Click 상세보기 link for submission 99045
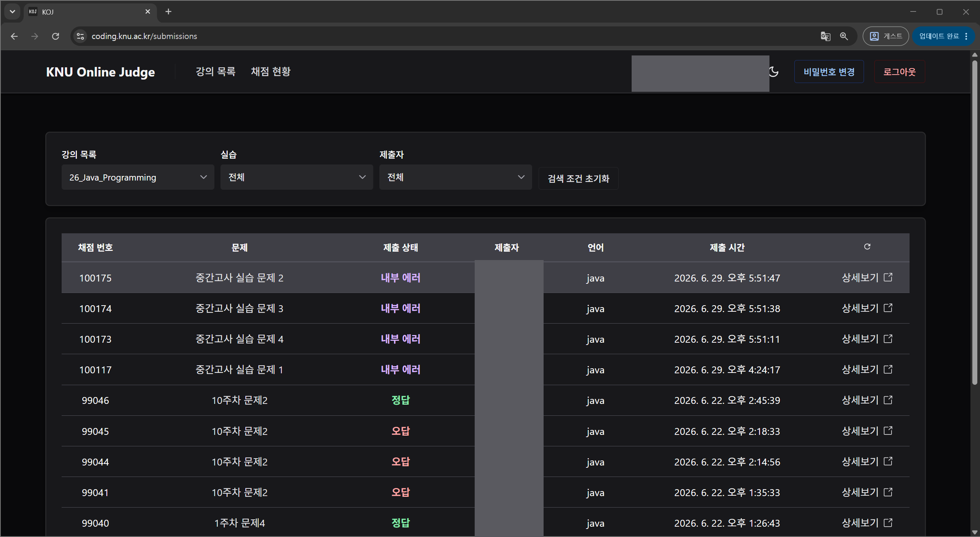Viewport: 980px width, 537px height. point(860,431)
